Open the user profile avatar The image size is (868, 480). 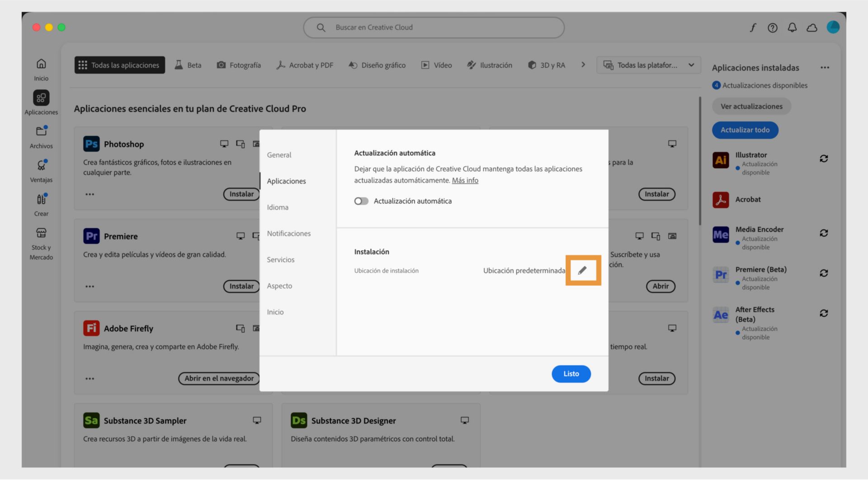[833, 27]
